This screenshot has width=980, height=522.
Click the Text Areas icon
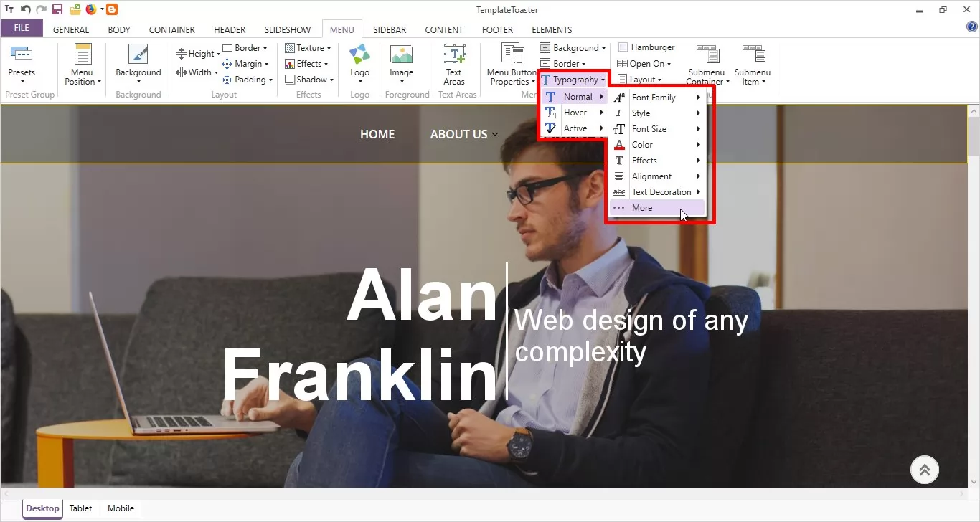[454, 54]
